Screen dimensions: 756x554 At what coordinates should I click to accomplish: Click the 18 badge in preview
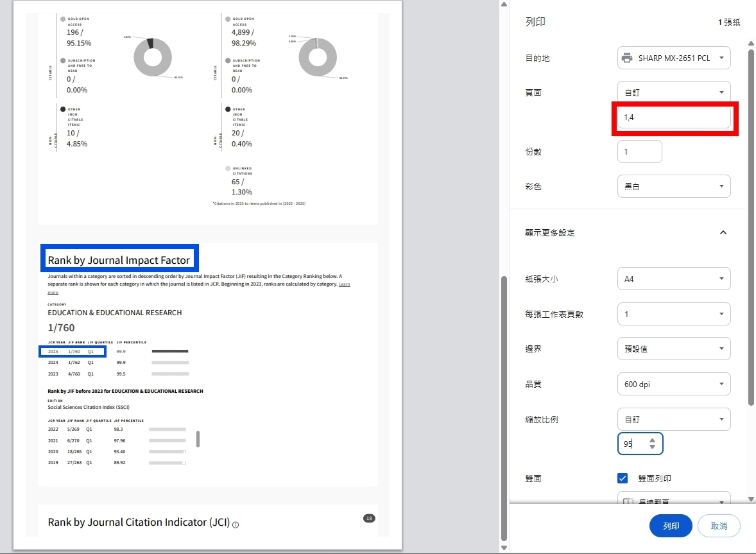[369, 518]
